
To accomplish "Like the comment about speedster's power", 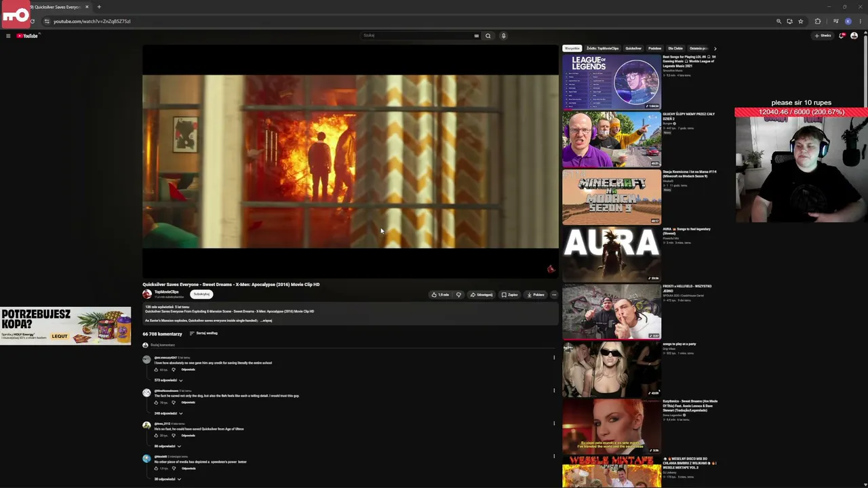I will click(x=156, y=468).
